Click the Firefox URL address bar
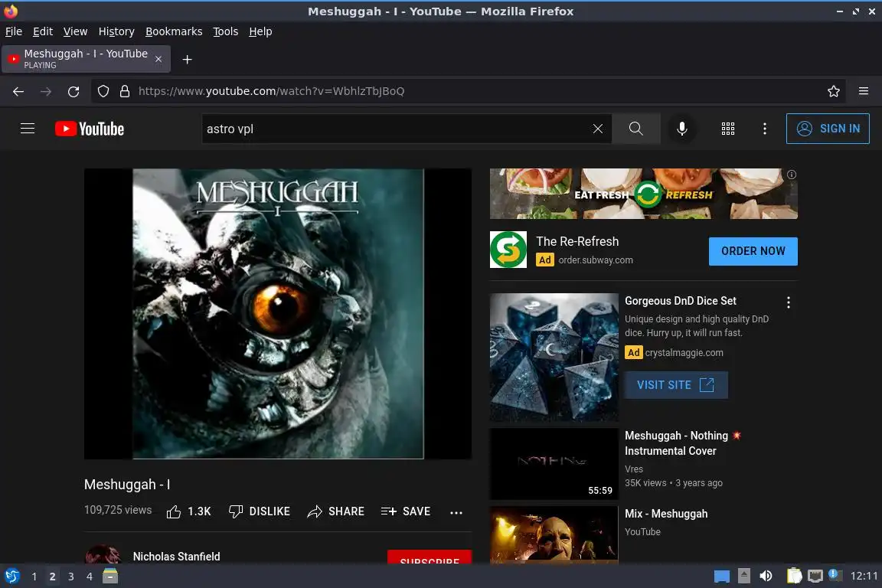The height and width of the screenshot is (588, 882). point(467,91)
